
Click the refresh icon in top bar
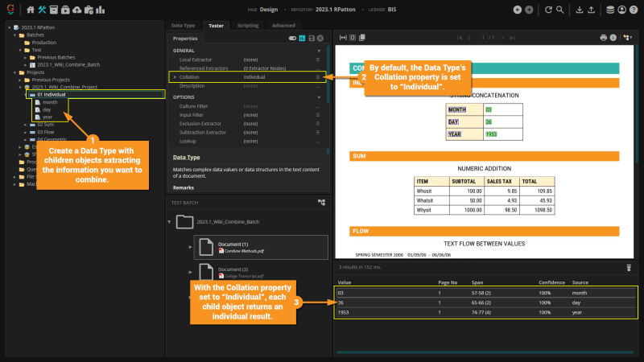548,10
